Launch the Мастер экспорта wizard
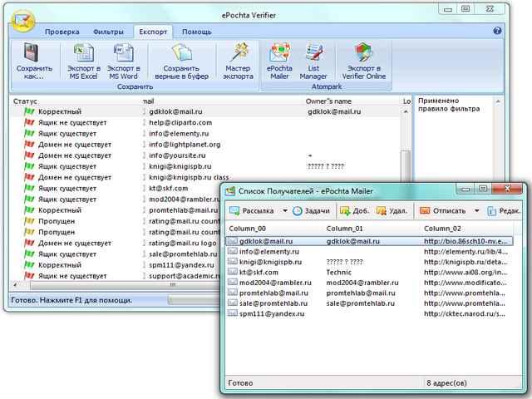The width and height of the screenshot is (532, 399). [238, 62]
